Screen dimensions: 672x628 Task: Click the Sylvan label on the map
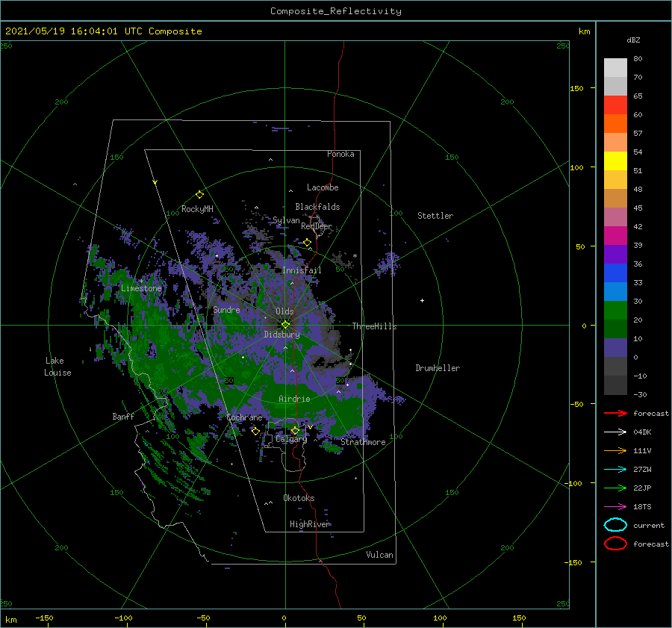(286, 220)
